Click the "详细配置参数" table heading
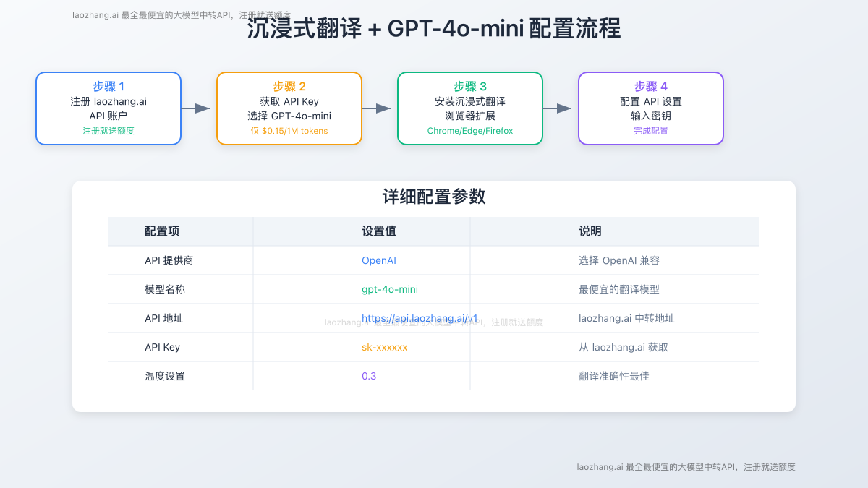This screenshot has width=868, height=488. (434, 197)
